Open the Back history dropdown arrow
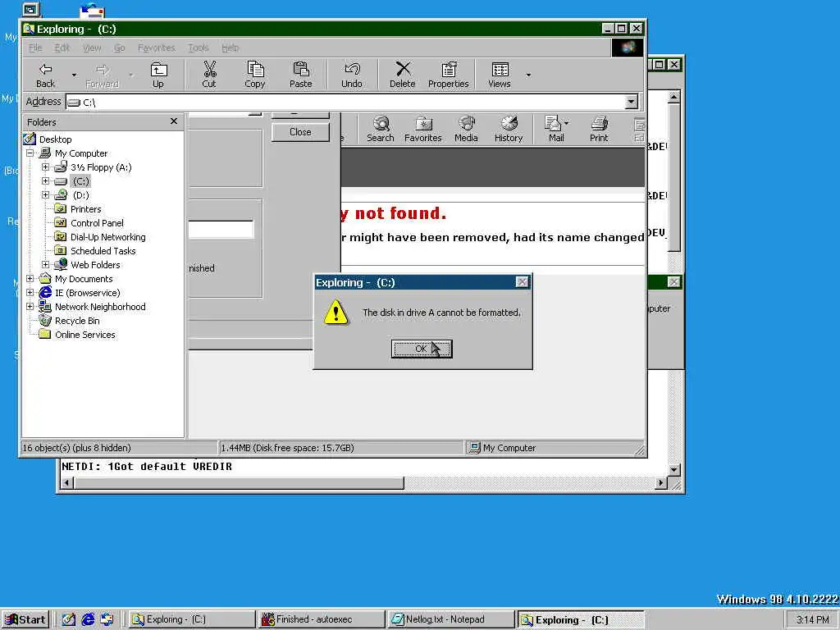 coord(74,75)
